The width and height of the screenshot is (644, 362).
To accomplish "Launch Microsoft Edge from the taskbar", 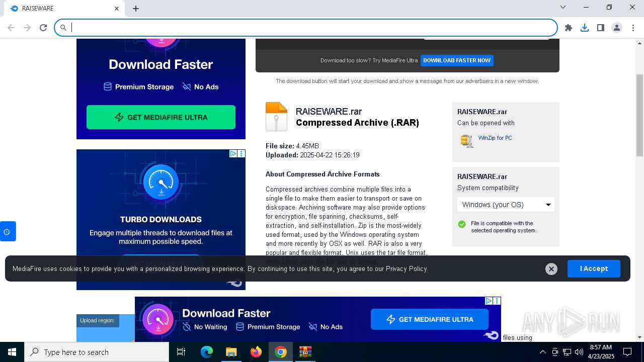I will tap(207, 352).
